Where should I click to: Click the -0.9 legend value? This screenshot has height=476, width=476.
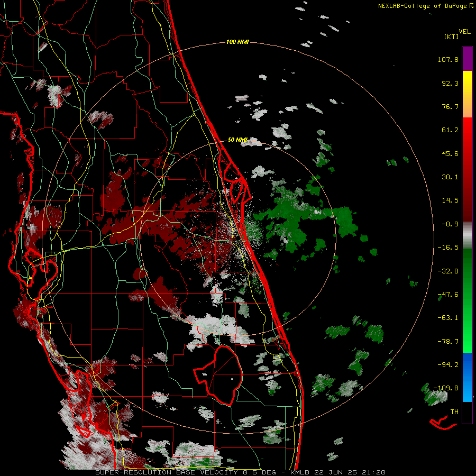pos(450,224)
